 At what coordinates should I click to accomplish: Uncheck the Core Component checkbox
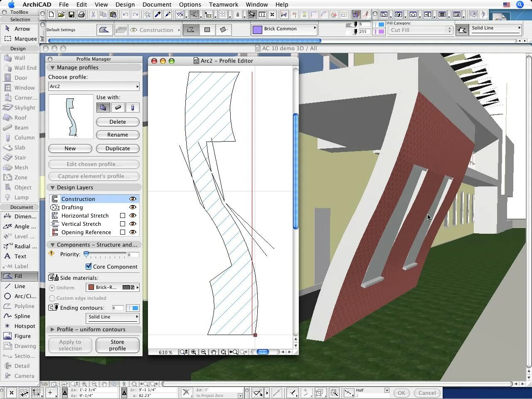[89, 267]
